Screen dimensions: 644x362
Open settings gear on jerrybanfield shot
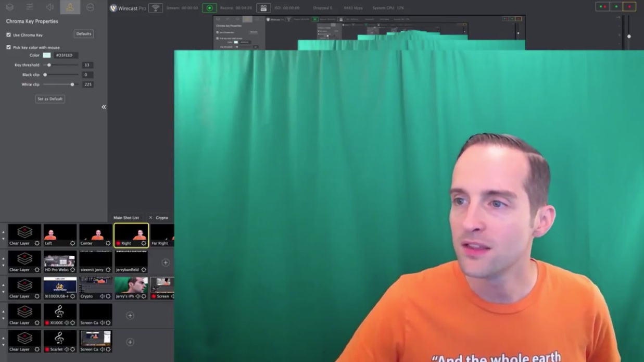(144, 270)
